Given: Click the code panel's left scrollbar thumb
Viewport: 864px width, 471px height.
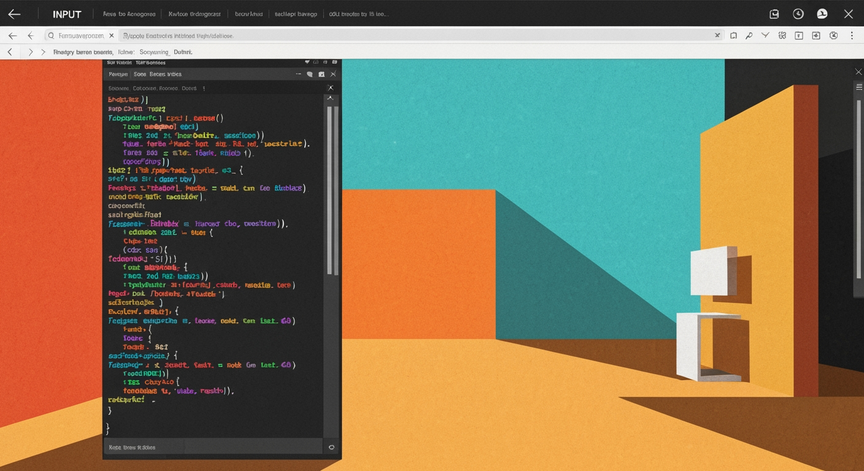Looking at the screenshot, I should click(330, 190).
